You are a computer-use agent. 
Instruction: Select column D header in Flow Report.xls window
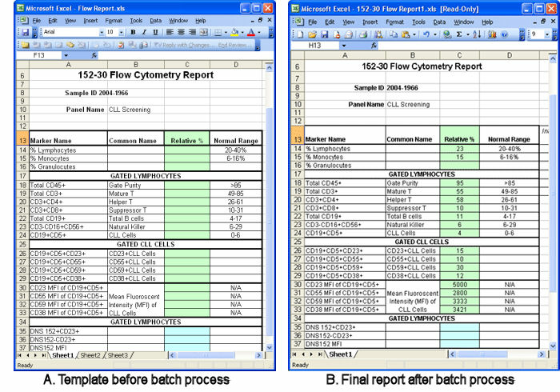point(234,65)
